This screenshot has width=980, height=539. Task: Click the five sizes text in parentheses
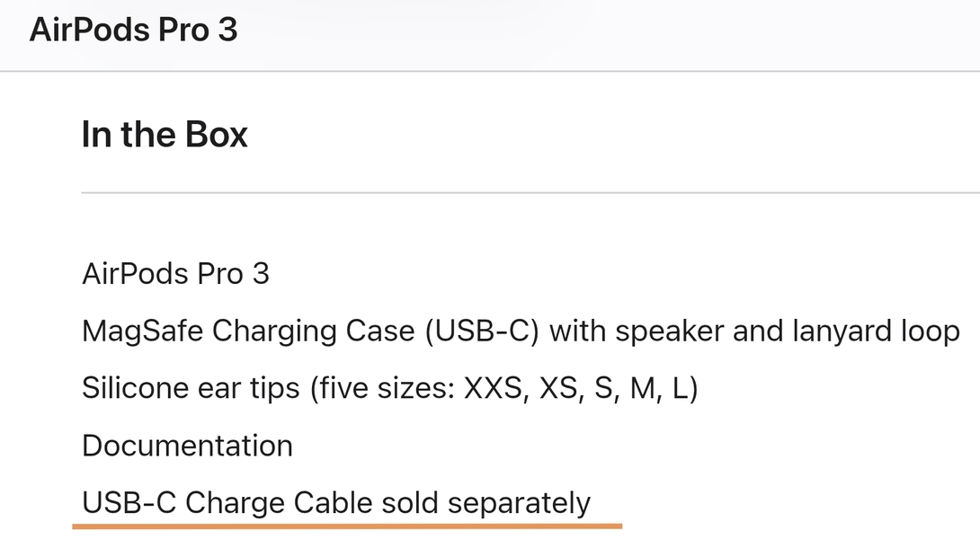point(388,388)
